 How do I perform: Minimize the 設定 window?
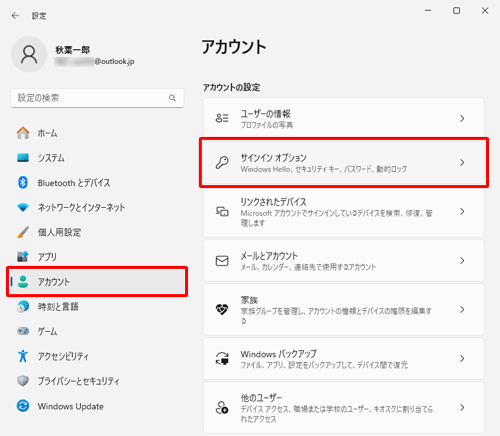tap(428, 11)
